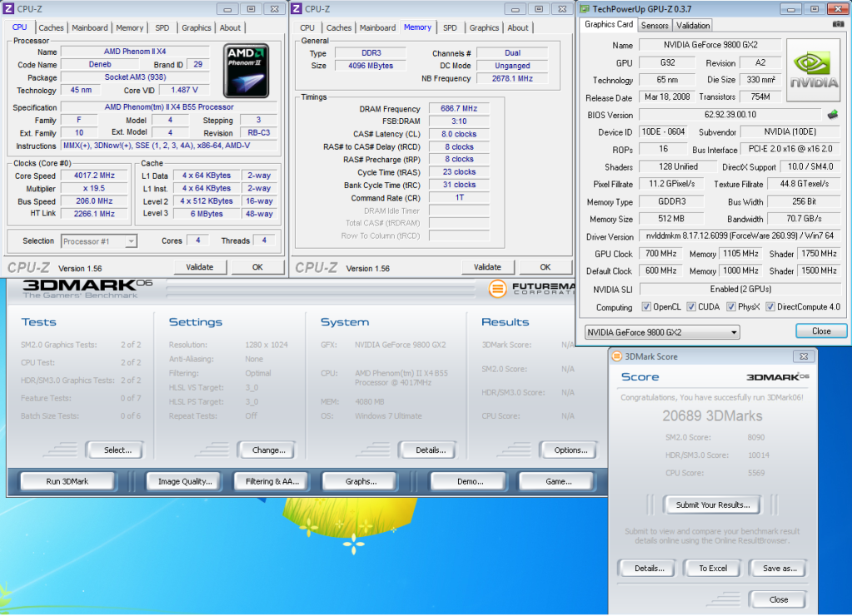The width and height of the screenshot is (852, 616).
Task: Open the Validation tab in GPU-Z
Action: [693, 26]
